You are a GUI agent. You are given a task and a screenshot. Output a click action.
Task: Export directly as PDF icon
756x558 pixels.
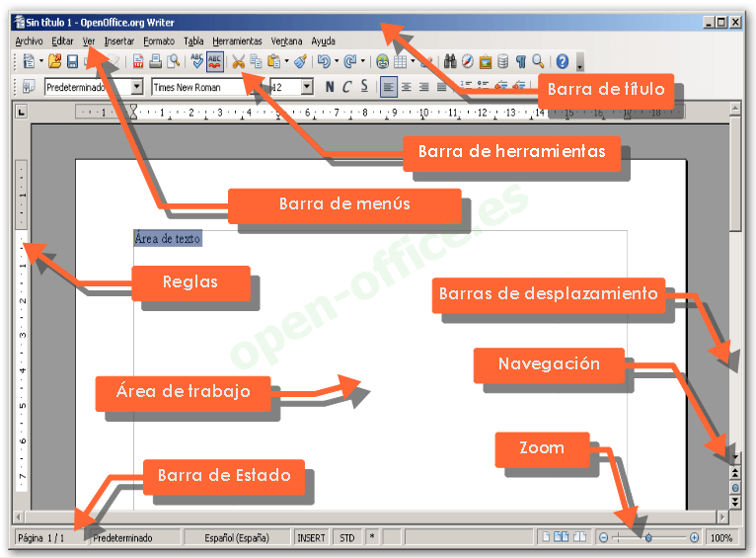138,61
